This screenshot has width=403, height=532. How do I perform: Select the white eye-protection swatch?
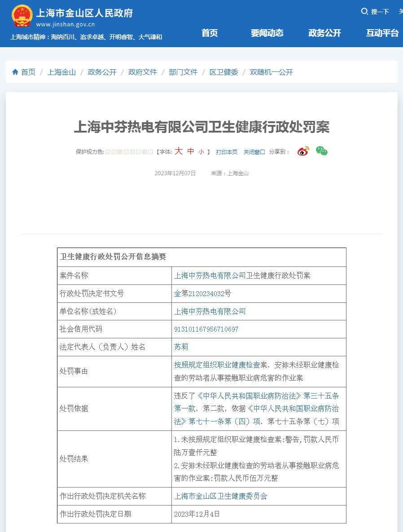click(x=150, y=152)
